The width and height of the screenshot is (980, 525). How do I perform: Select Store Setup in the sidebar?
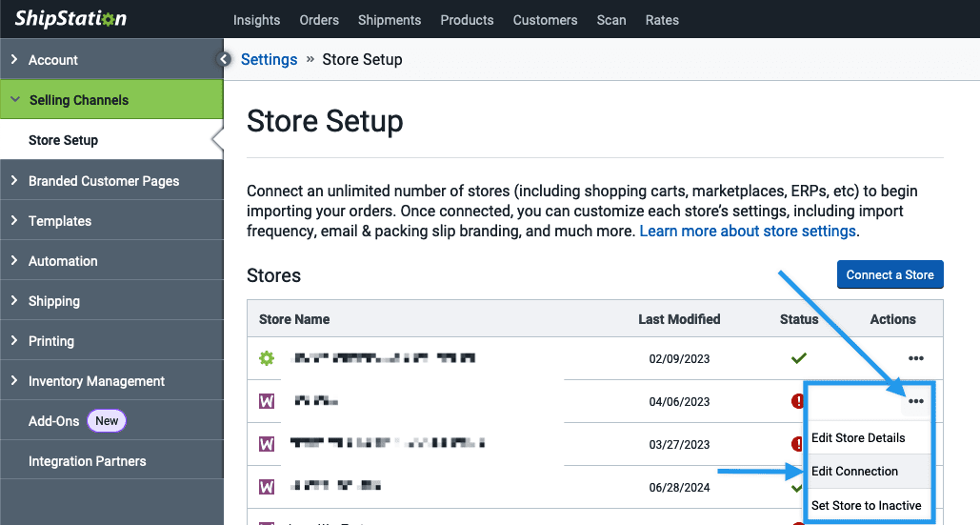(111, 140)
